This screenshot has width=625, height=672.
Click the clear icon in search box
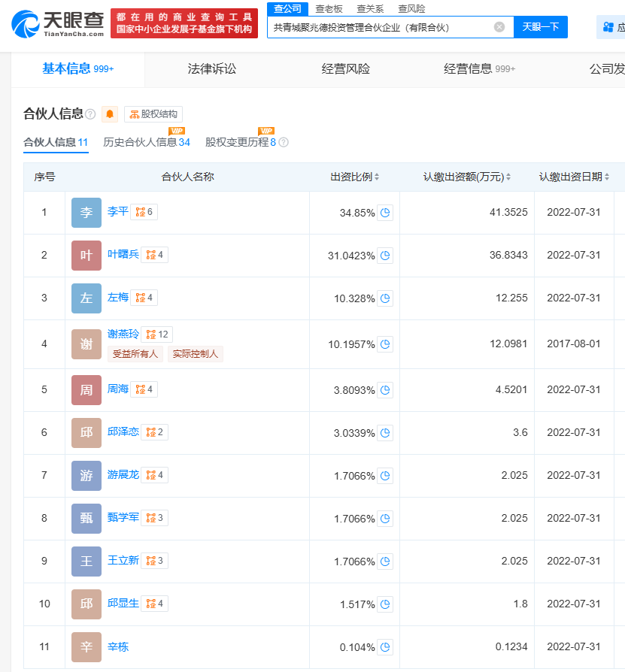point(499,27)
